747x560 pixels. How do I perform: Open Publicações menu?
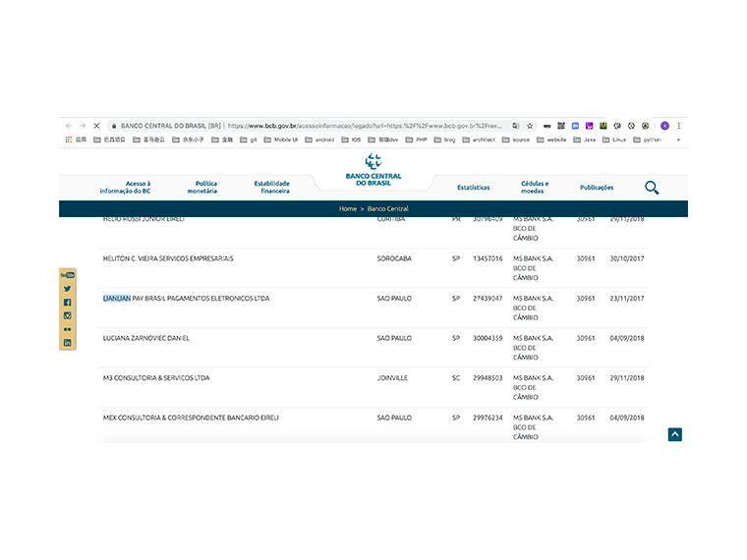pos(597,187)
